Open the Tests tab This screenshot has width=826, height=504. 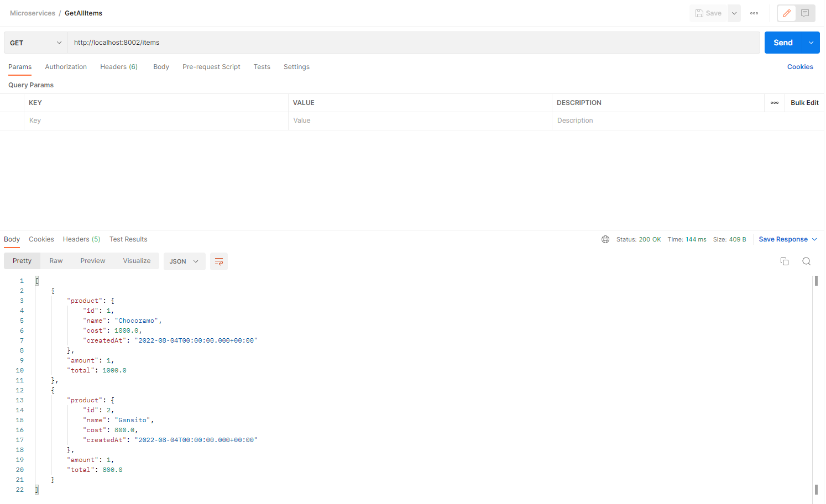click(x=262, y=66)
